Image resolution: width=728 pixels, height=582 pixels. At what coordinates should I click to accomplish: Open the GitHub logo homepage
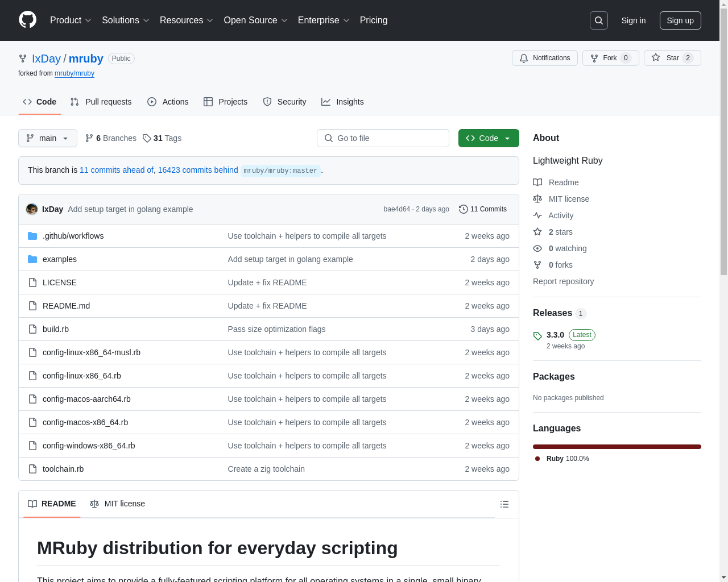28,20
